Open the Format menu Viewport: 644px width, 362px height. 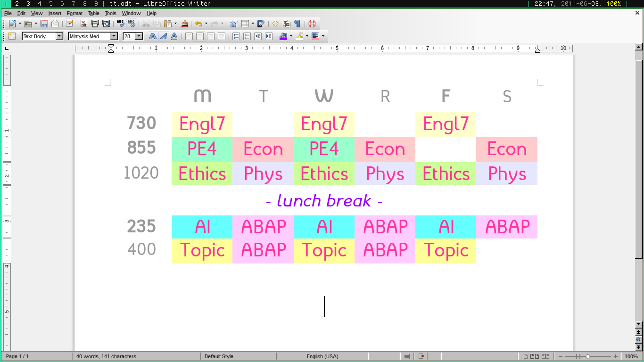point(74,13)
